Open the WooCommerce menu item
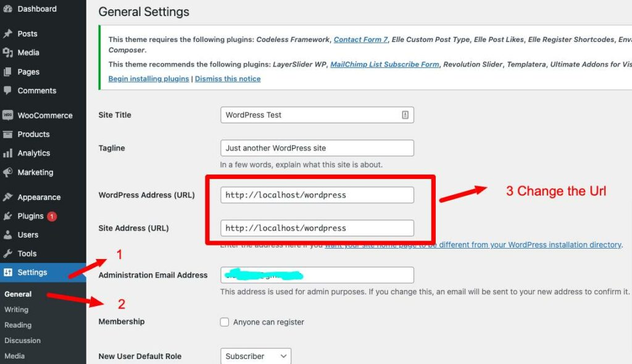 pos(45,115)
